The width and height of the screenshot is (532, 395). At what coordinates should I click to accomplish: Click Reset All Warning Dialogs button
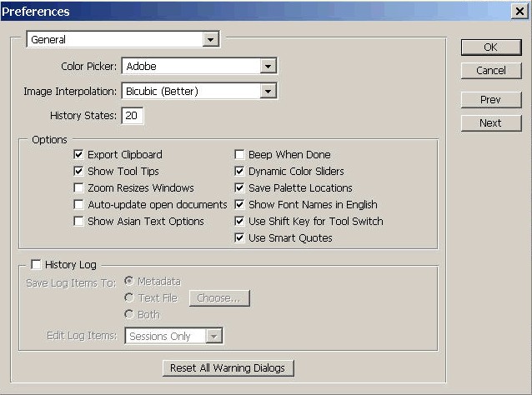[x=228, y=368]
